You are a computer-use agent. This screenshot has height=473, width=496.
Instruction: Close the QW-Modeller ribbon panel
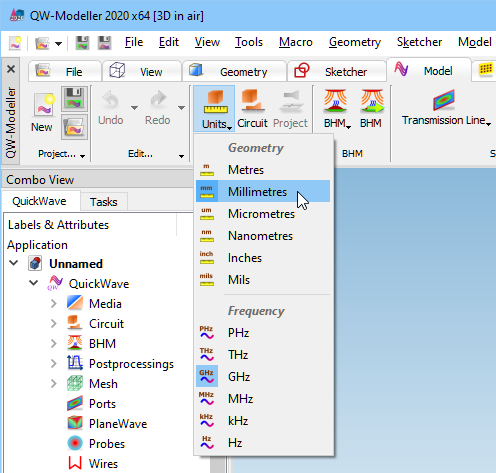click(11, 69)
